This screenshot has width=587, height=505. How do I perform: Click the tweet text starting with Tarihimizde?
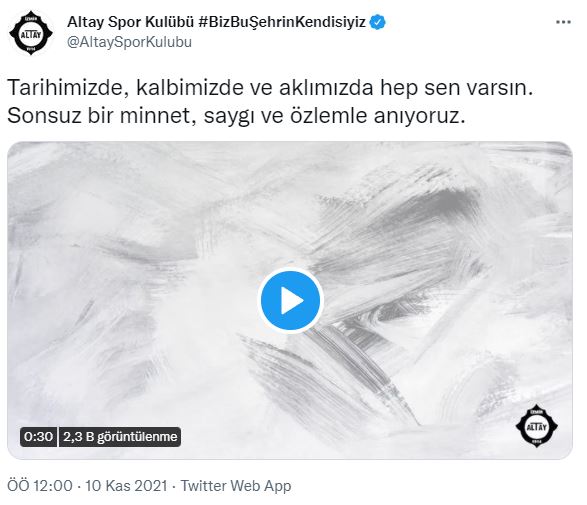(x=270, y=101)
